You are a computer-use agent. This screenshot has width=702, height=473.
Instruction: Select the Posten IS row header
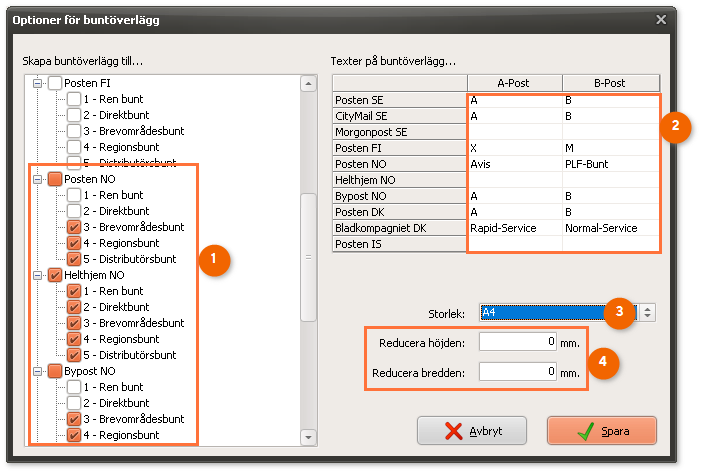(399, 244)
